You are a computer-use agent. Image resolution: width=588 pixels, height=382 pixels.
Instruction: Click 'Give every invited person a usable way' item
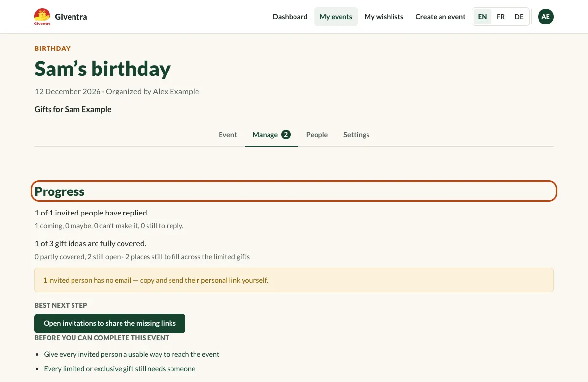(x=131, y=354)
